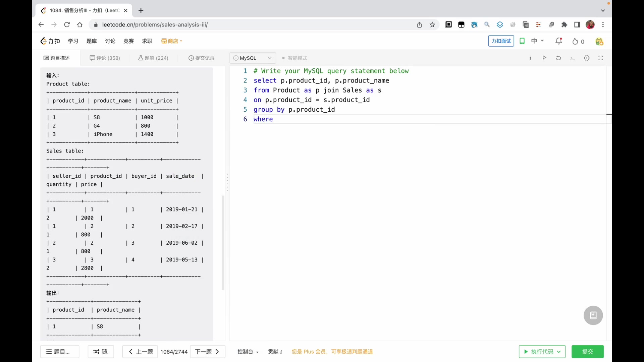Open the notifications bell
This screenshot has height=362, width=644.
(x=558, y=41)
